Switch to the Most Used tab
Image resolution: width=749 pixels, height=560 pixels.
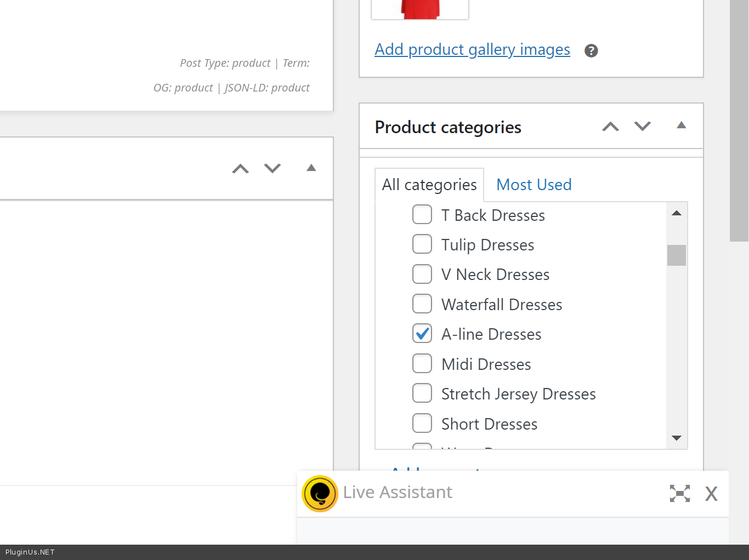coord(534,185)
